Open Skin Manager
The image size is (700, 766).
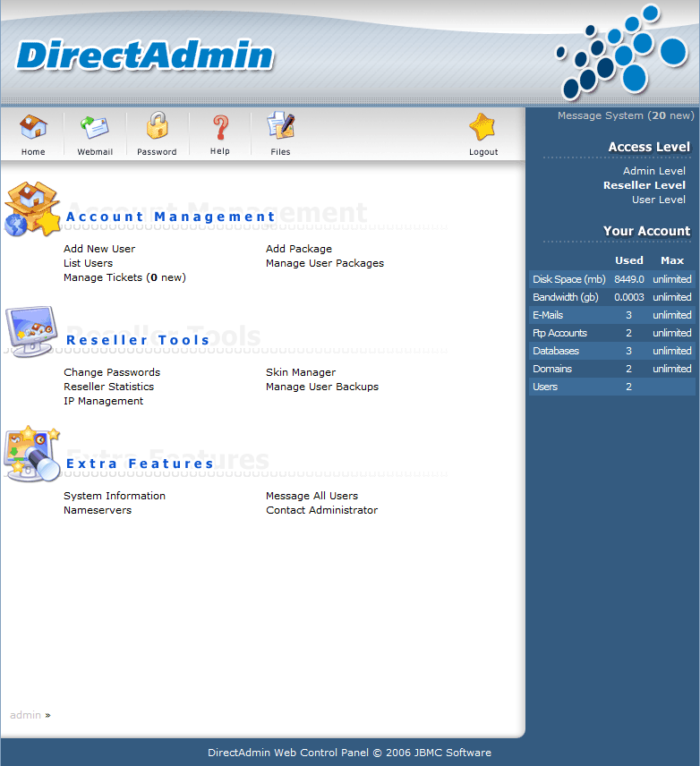coord(301,372)
